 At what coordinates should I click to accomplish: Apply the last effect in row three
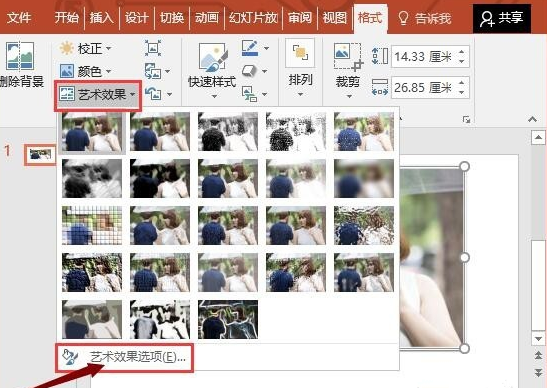tap(364, 225)
